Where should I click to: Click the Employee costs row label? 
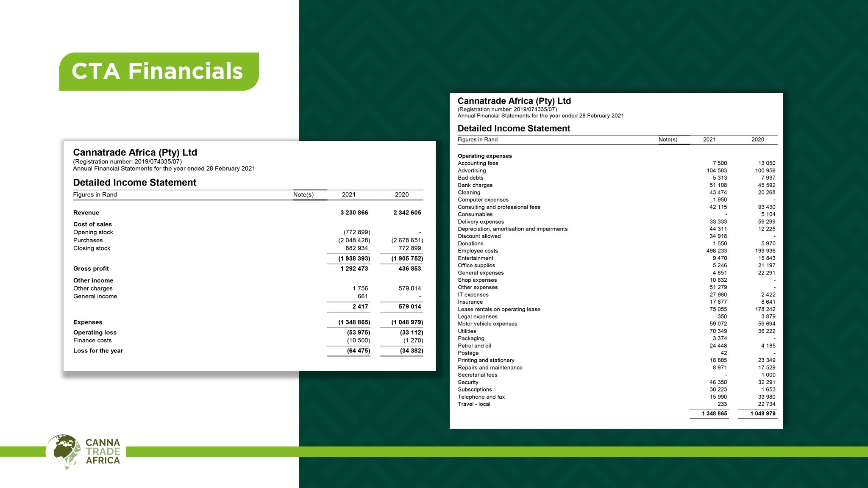coord(478,251)
